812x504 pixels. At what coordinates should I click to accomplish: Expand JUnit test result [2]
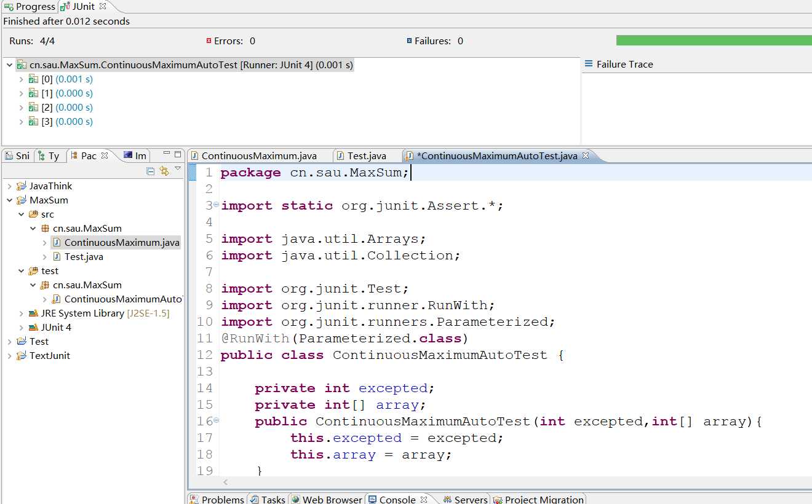coord(22,107)
